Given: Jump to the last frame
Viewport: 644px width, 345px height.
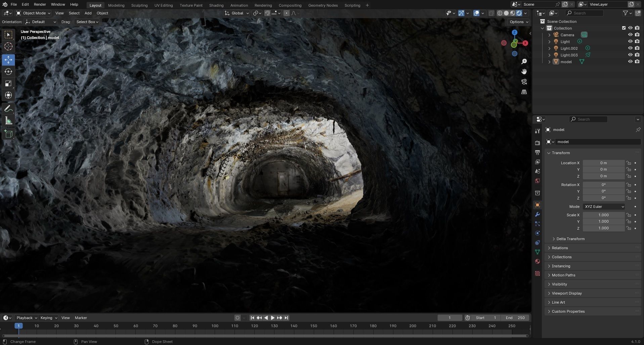Looking at the screenshot, I should [x=286, y=318].
